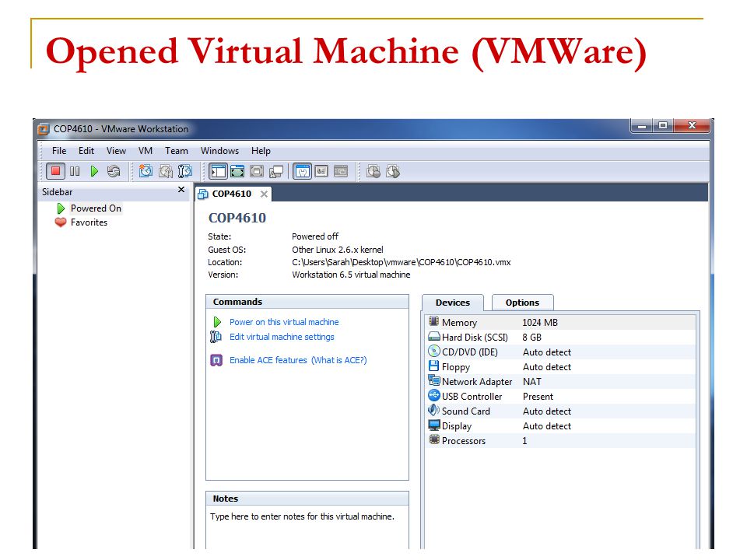Select the Summary view toolbar icon
Image resolution: width=747 pixels, height=560 pixels.
coord(302,171)
